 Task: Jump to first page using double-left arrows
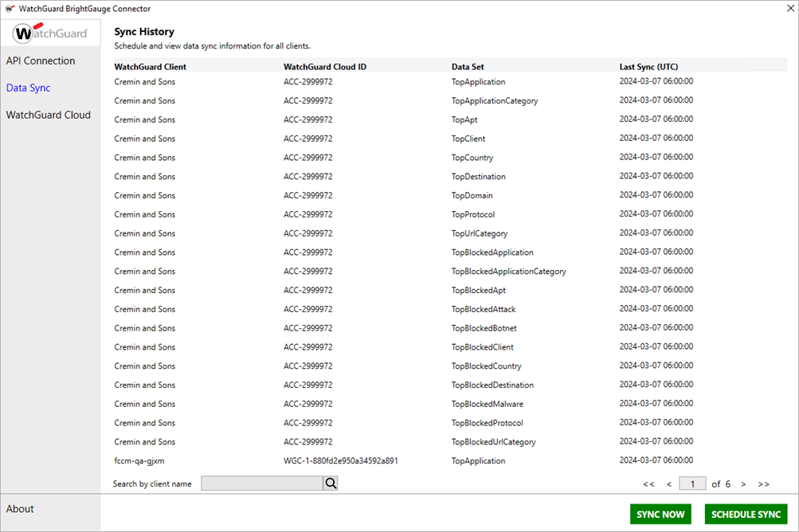[648, 483]
